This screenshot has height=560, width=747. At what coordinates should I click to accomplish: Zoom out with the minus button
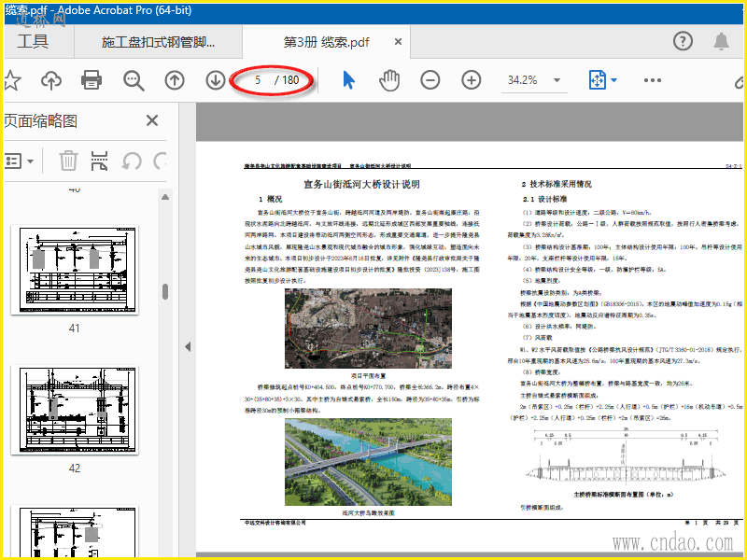point(430,80)
